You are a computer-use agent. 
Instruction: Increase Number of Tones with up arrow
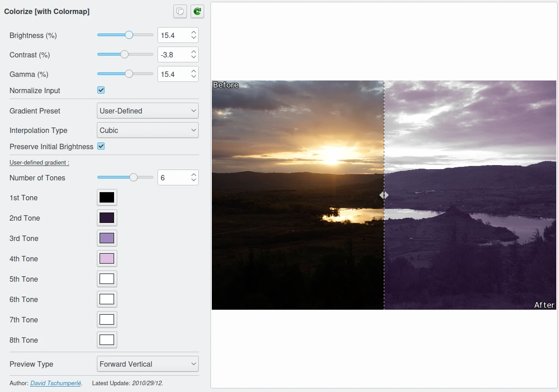194,175
